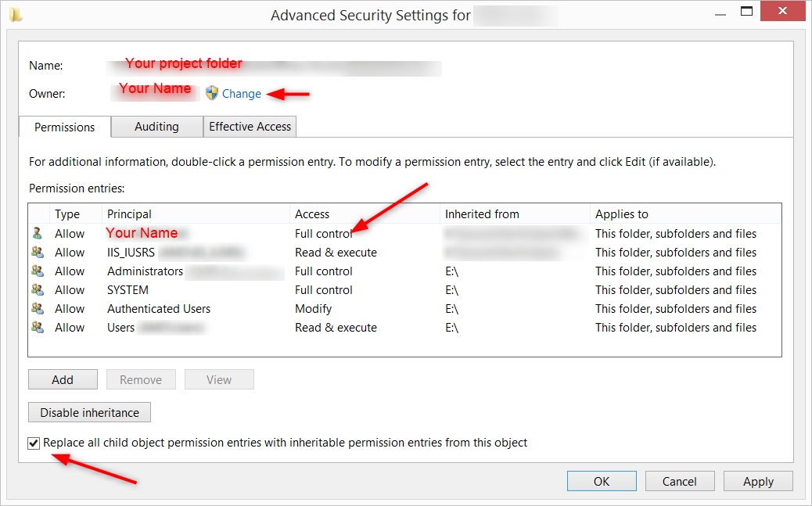
Task: Click group icon for IIS_IUSRS entry
Action: [37, 252]
